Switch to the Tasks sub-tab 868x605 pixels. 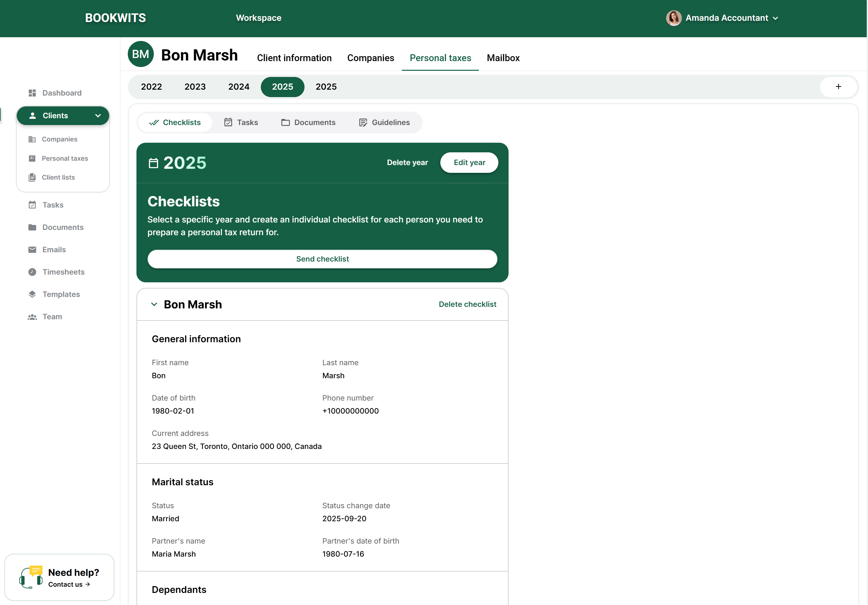point(241,123)
